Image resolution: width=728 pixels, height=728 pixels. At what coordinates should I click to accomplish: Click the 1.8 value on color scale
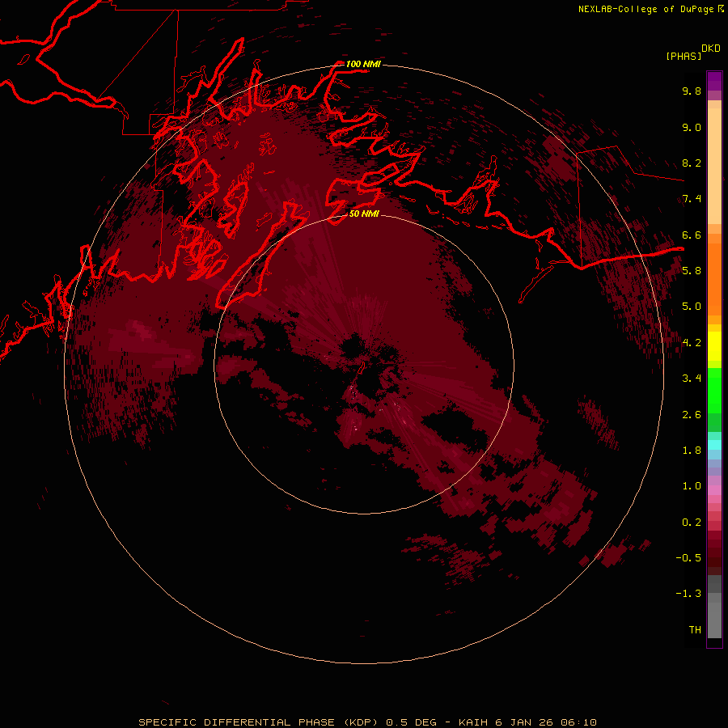click(692, 450)
